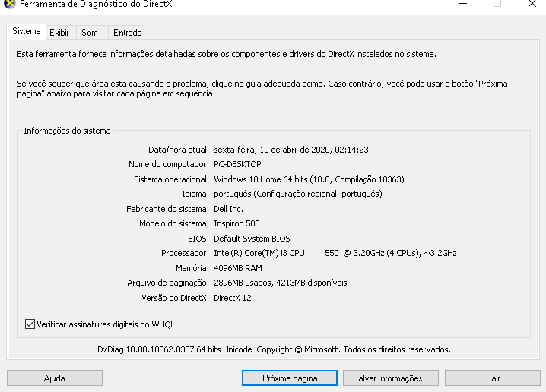Click the 'Default System BIOS' value
The height and width of the screenshot is (392, 546).
point(252,239)
